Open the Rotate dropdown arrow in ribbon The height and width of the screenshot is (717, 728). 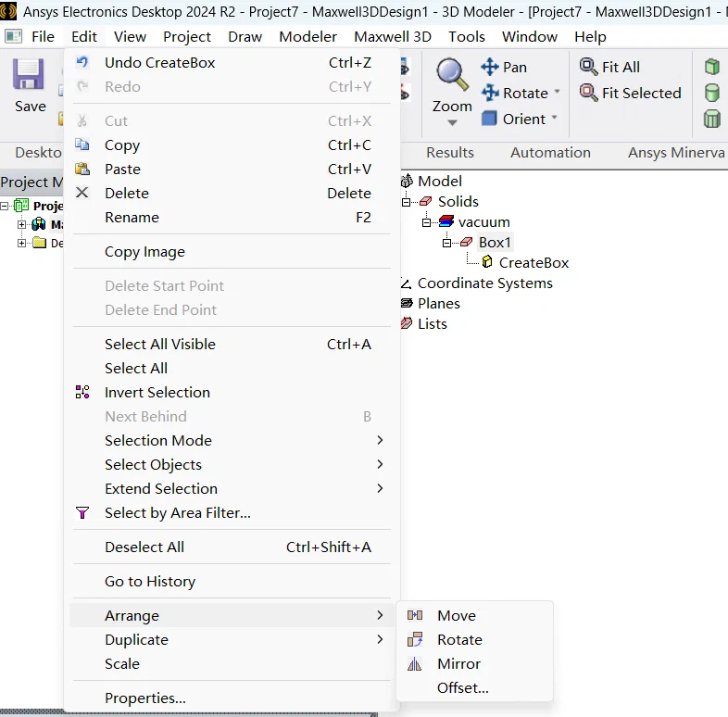tap(557, 92)
